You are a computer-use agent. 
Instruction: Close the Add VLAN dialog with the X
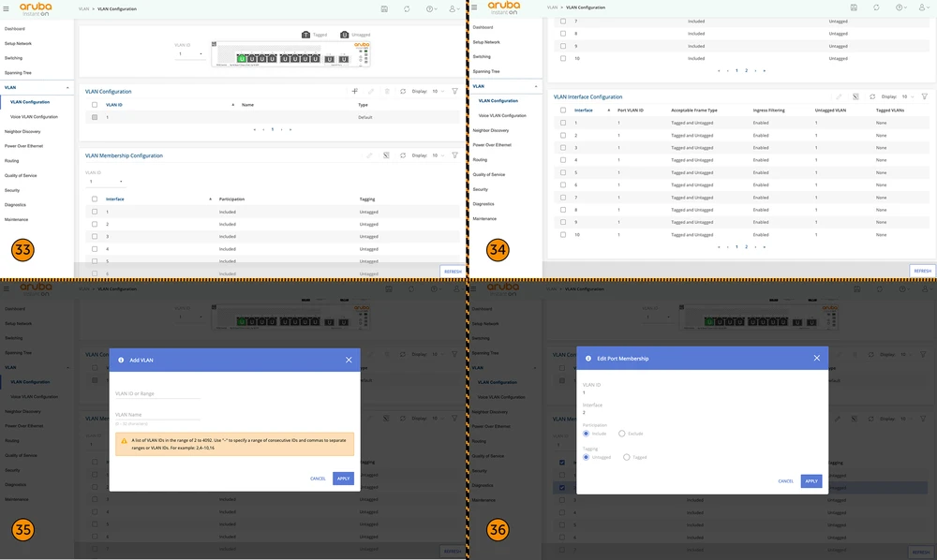(349, 359)
